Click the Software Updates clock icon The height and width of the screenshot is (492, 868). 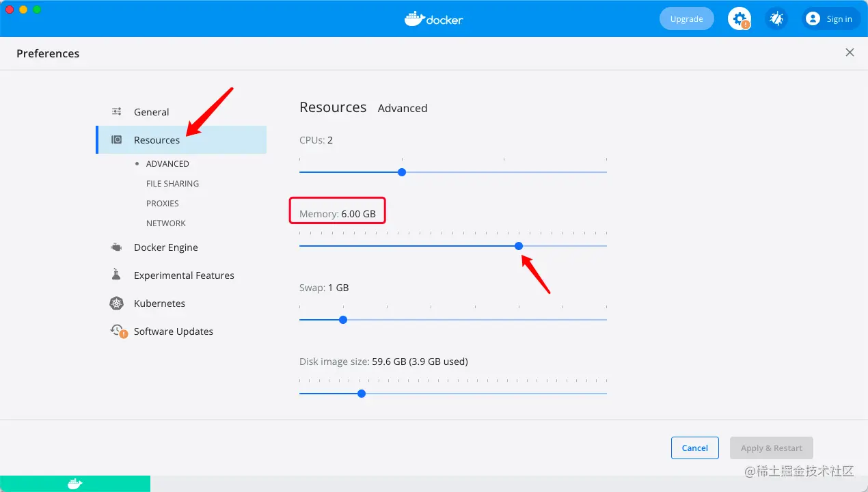[x=118, y=331]
